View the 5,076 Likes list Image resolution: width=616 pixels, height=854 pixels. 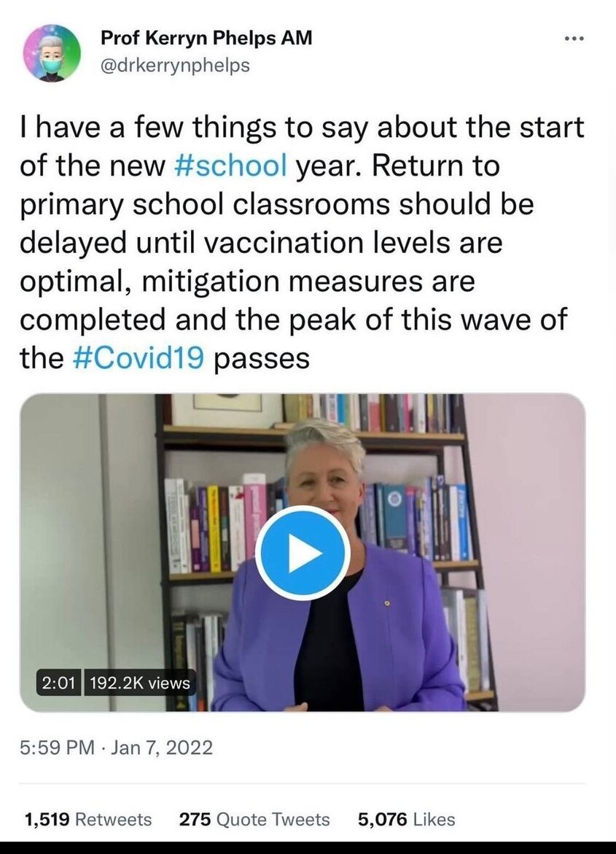point(406,819)
